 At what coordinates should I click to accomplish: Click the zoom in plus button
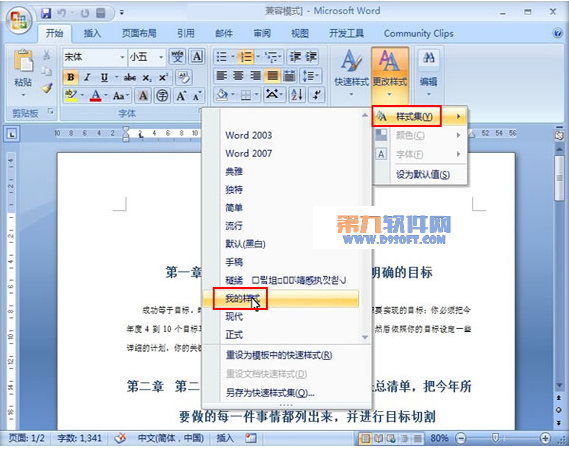click(545, 438)
